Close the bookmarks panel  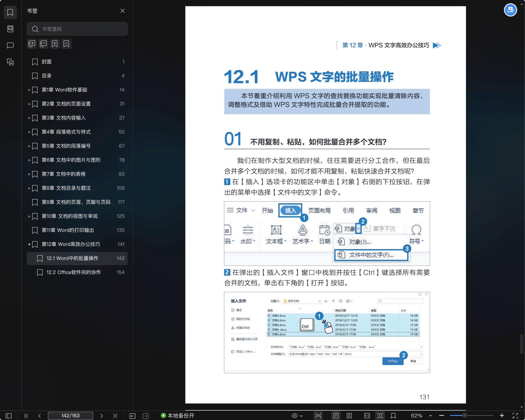pyautogui.click(x=123, y=11)
